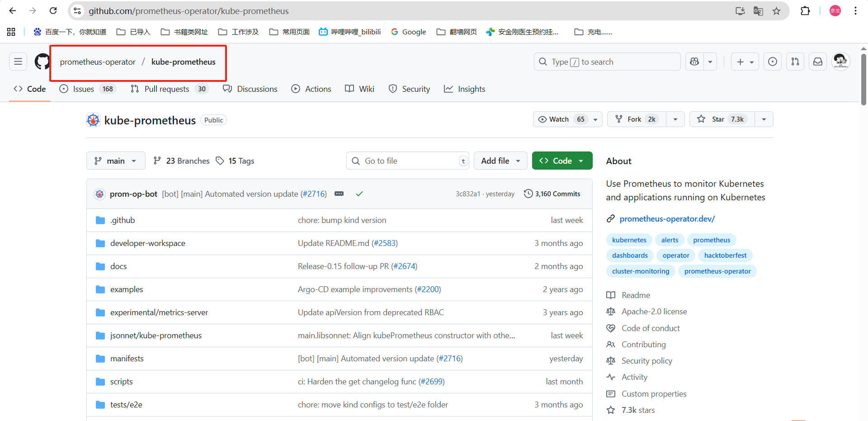Click the hacktoberfest topic tag

click(725, 255)
